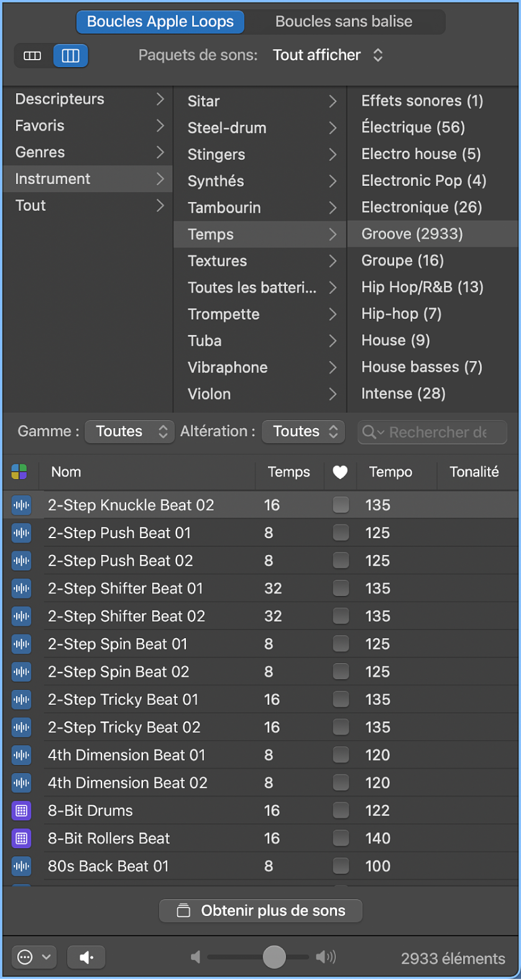Screen dimensions: 521x980
Task: Open the Gamme Toutes dropdown
Action: (129, 431)
